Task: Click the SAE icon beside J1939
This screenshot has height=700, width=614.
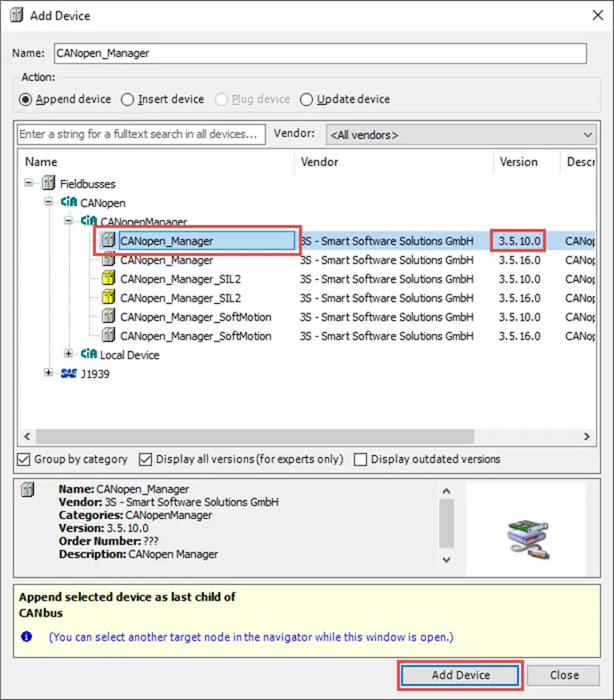Action: coord(69,374)
